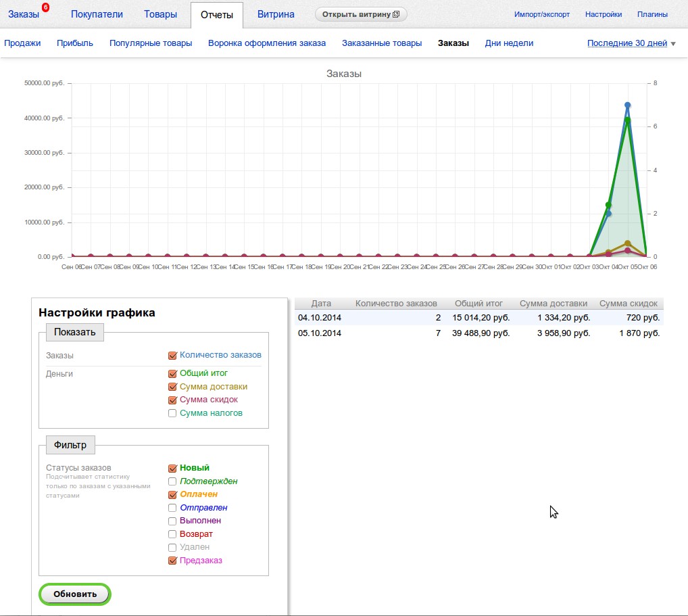Click the Общий итог column header

(478, 304)
